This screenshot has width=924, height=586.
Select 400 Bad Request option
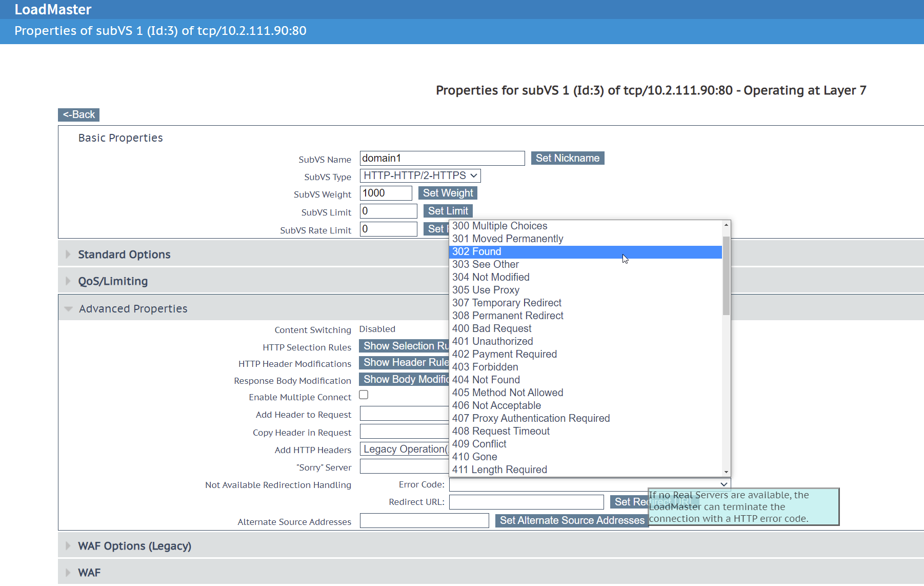pos(586,328)
